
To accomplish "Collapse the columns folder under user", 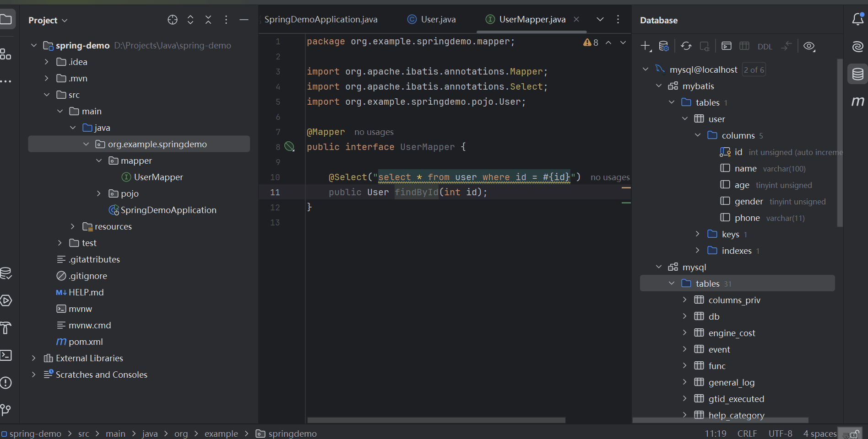I will pos(698,135).
